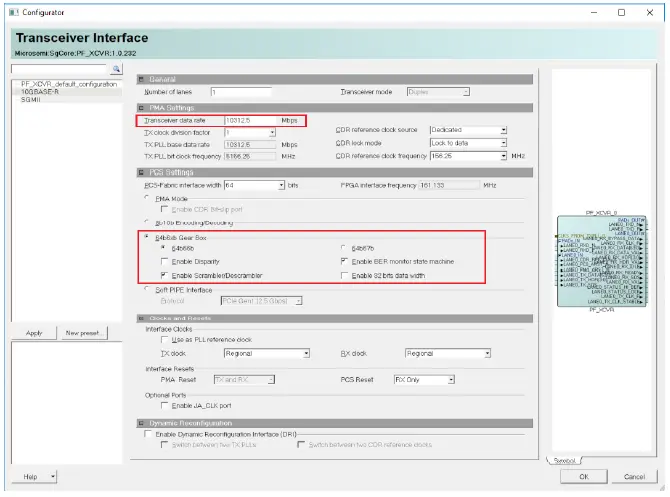Switch to the Symbol tab
The width and height of the screenshot is (670, 497).
coord(565,461)
